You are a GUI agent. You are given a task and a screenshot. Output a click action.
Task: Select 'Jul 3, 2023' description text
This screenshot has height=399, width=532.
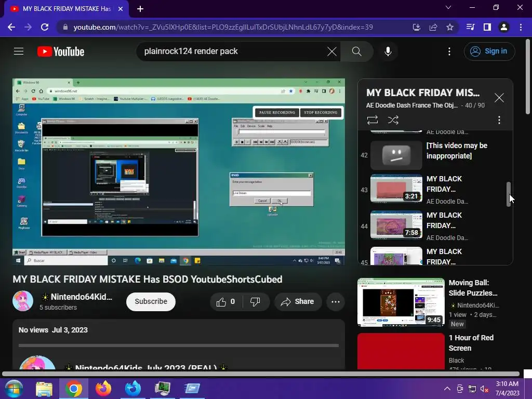pos(70,330)
